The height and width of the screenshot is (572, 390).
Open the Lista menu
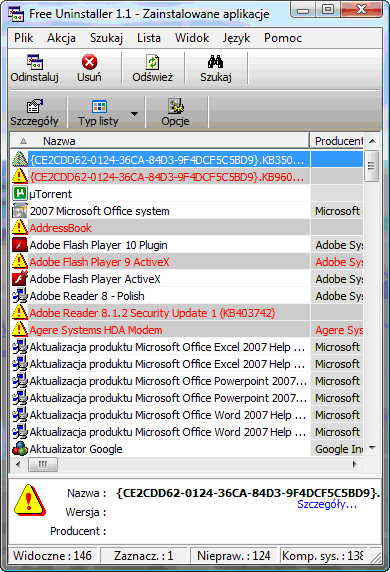(x=149, y=38)
